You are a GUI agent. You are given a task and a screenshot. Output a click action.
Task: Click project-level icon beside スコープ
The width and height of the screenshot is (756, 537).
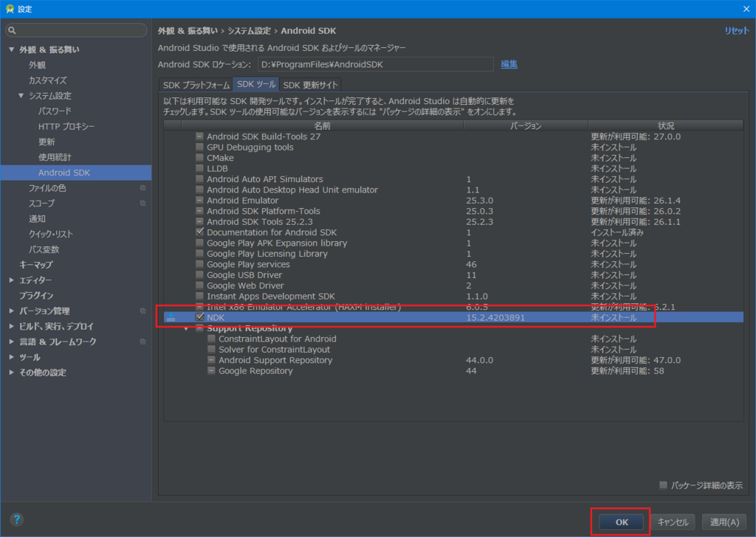click(x=142, y=204)
